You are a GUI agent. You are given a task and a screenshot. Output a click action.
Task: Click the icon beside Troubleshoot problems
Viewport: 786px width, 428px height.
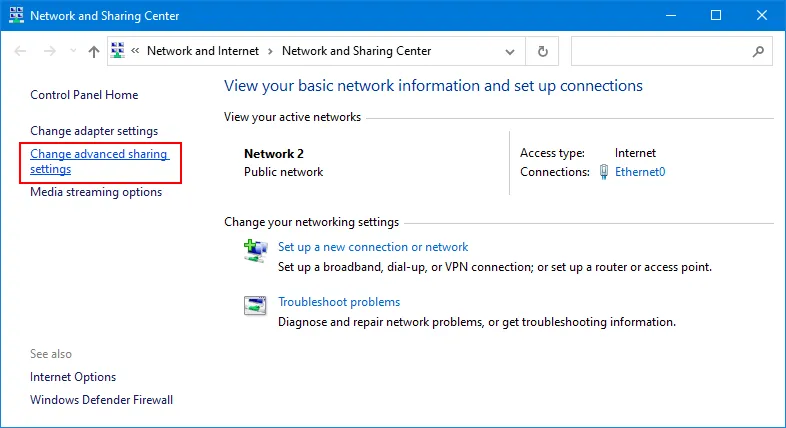tap(255, 306)
